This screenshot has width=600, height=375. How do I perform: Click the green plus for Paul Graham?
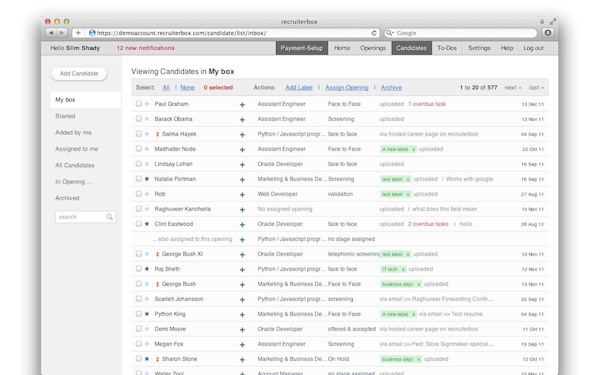tap(242, 104)
